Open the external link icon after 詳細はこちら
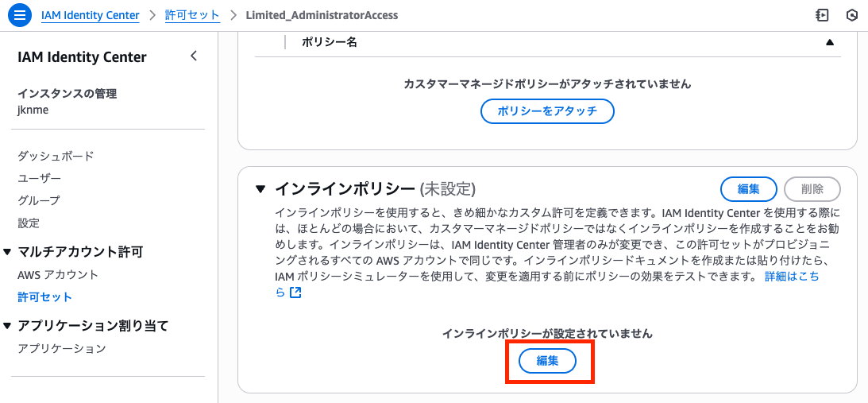Screen dimensions: 868x403 click(x=295, y=293)
